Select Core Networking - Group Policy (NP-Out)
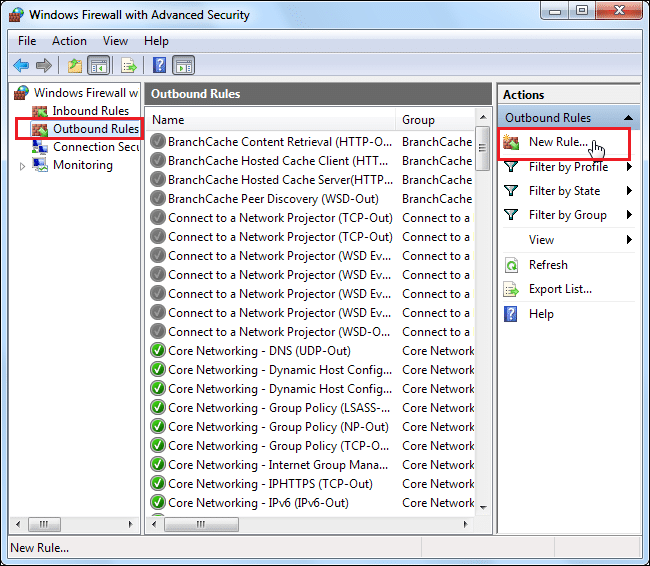 click(312, 427)
